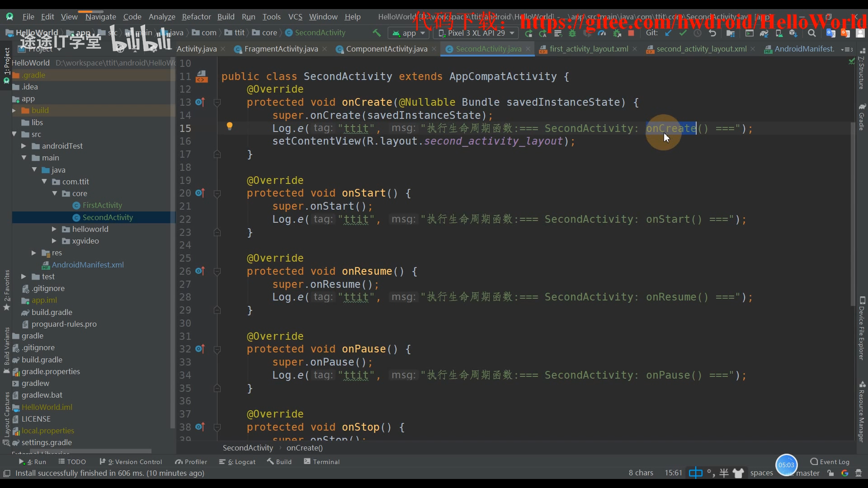Open Device File Explorer side panel
The height and width of the screenshot is (488, 868).
coord(862,328)
